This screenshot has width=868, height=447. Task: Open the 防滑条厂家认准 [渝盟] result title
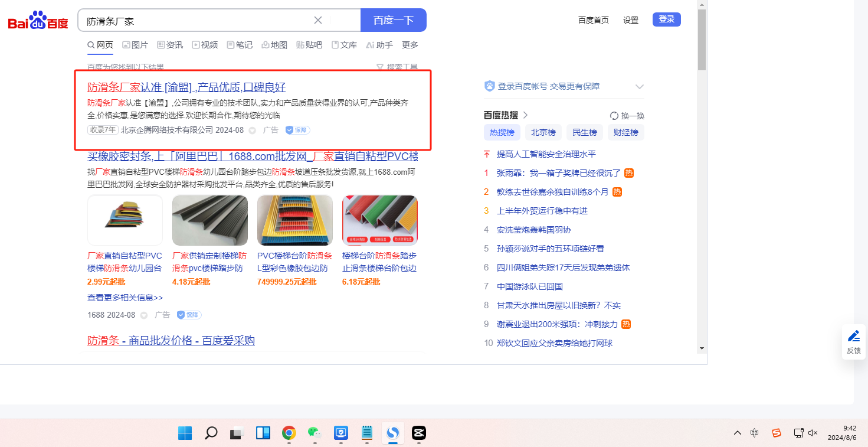[x=186, y=87]
